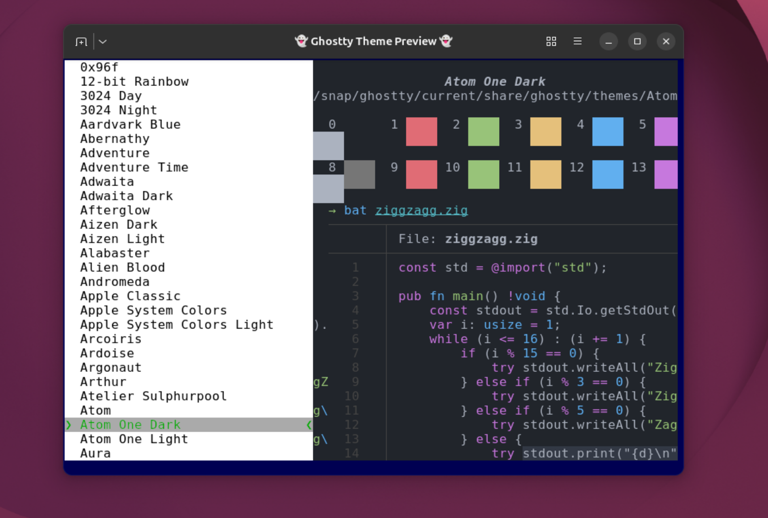The width and height of the screenshot is (768, 518).
Task: Click the File: ziggzagg.zig header
Action: tap(468, 239)
